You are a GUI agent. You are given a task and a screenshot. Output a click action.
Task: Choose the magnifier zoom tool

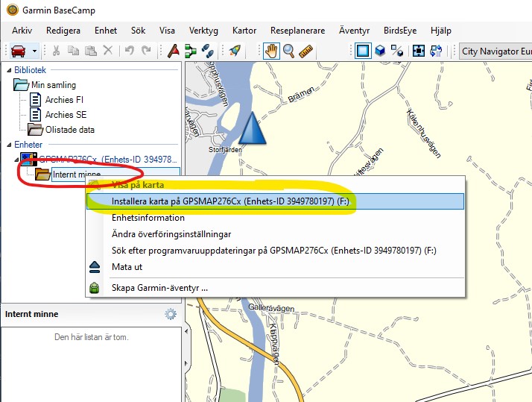[x=288, y=51]
